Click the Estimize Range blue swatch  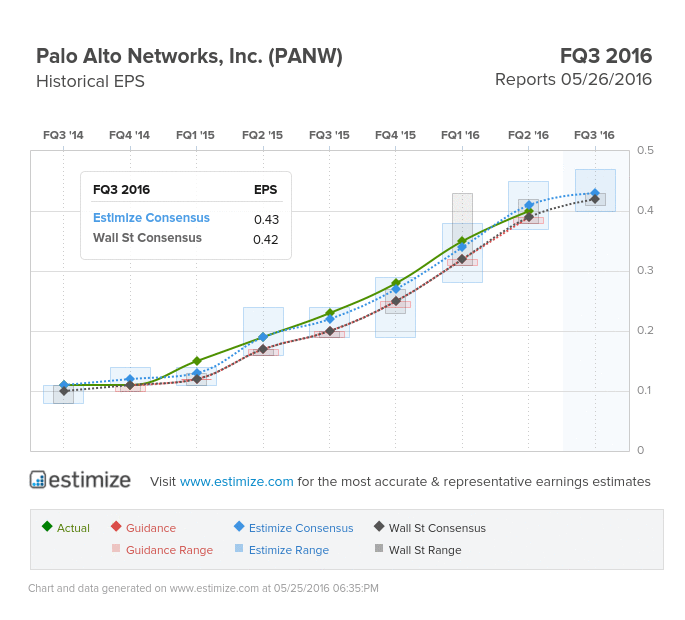(239, 548)
